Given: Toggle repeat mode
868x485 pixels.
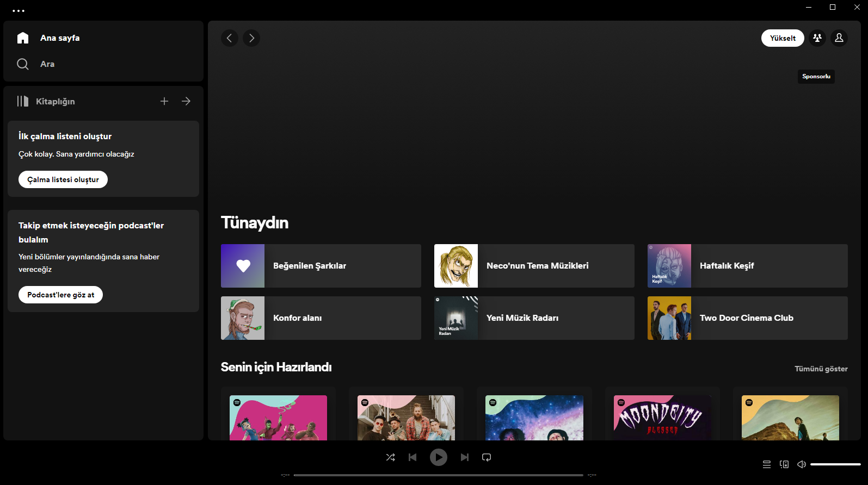Looking at the screenshot, I should pos(487,457).
